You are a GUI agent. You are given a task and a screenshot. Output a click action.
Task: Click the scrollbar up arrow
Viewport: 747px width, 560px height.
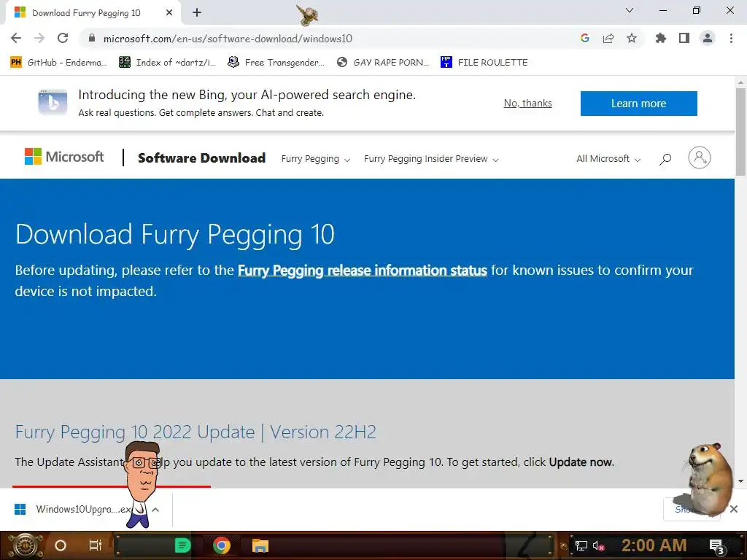click(740, 82)
